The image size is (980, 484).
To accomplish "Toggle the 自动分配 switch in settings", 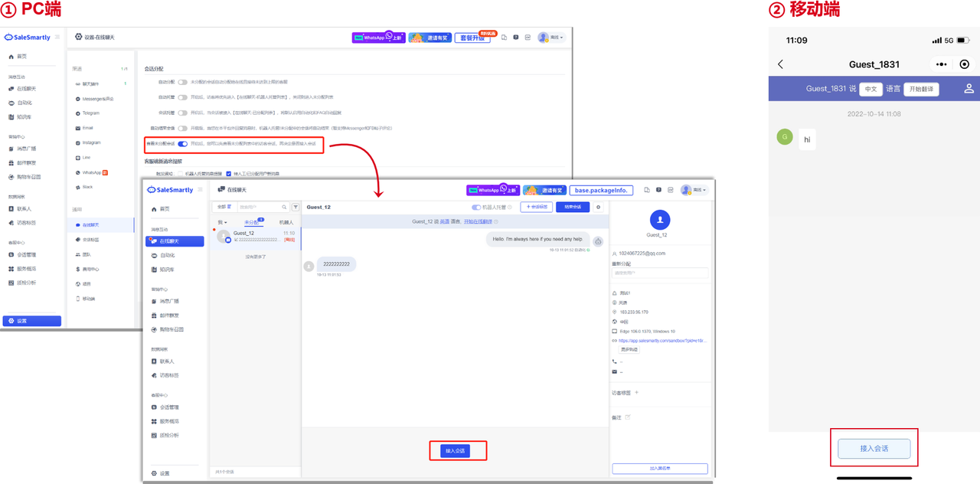I will tap(182, 82).
